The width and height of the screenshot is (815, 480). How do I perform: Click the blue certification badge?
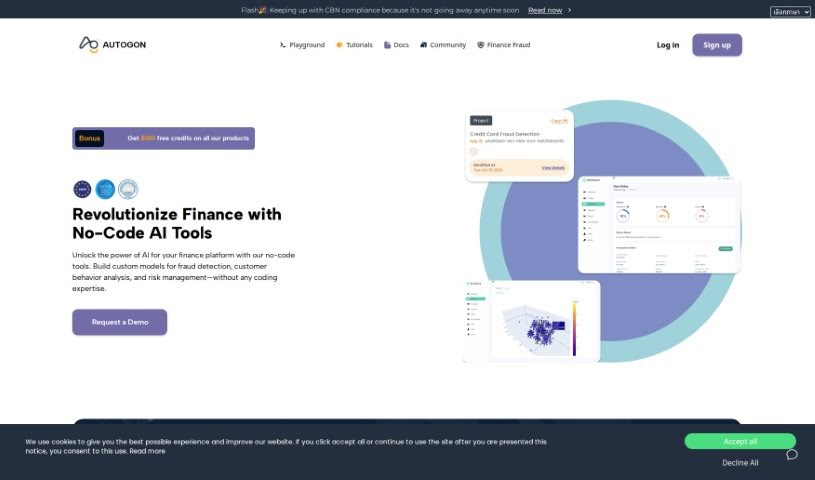(x=105, y=189)
